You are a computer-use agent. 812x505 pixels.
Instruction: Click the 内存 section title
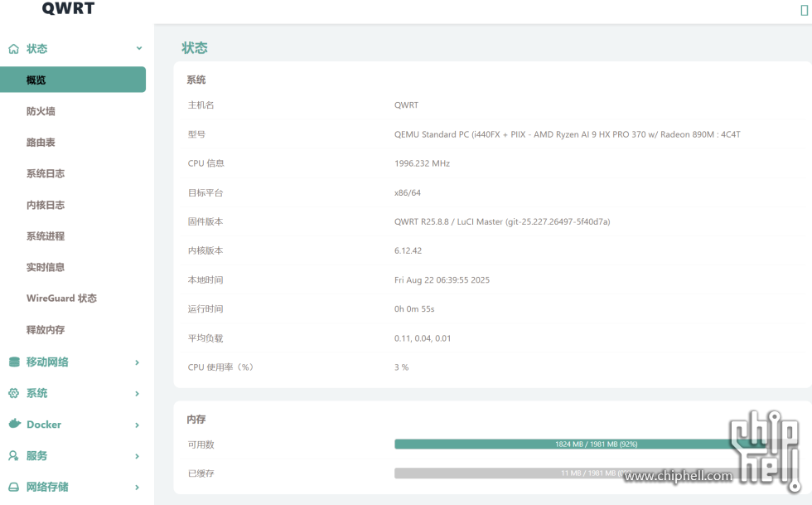[196, 419]
